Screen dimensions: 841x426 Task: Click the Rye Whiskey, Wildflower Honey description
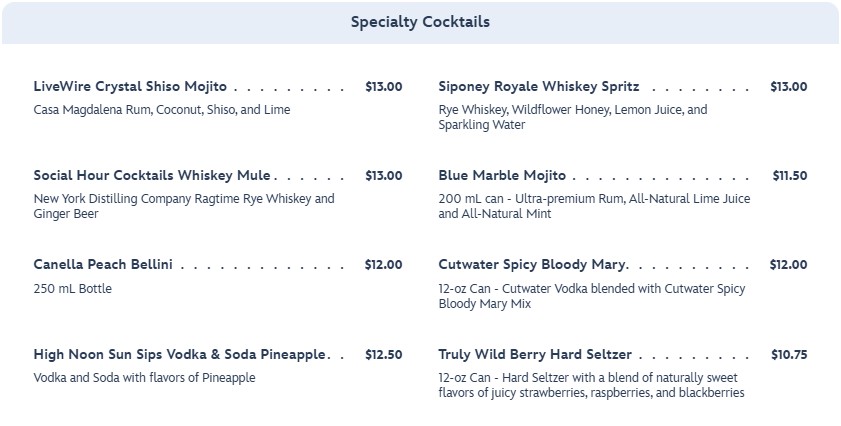[572, 118]
